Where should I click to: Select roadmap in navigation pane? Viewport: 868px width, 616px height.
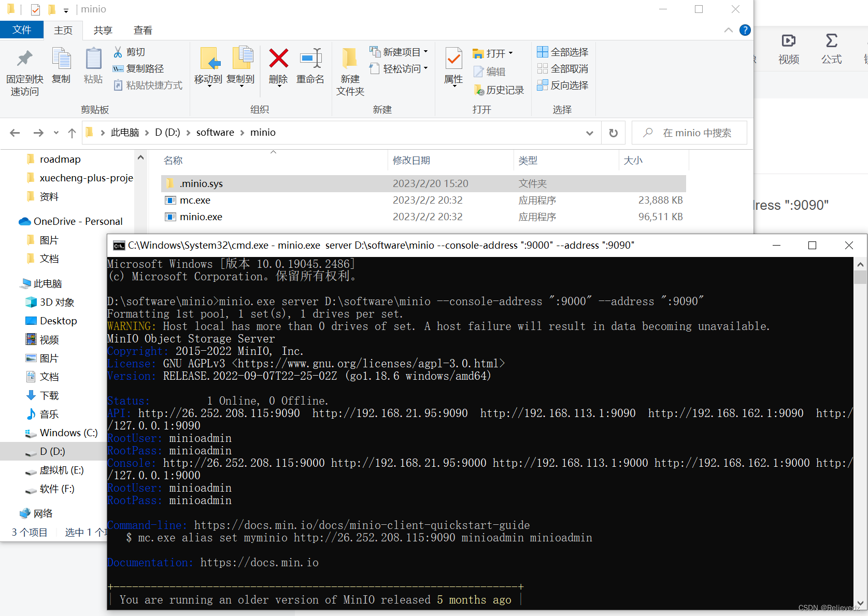[x=60, y=159]
